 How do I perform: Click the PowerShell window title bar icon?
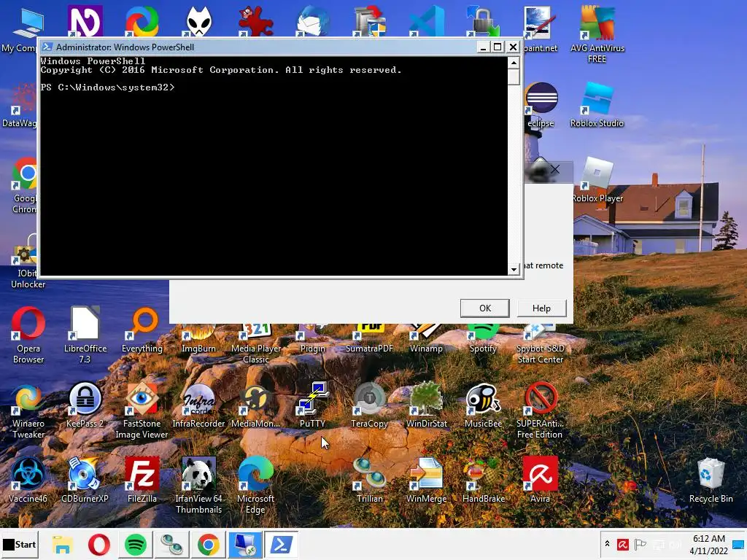(x=47, y=47)
